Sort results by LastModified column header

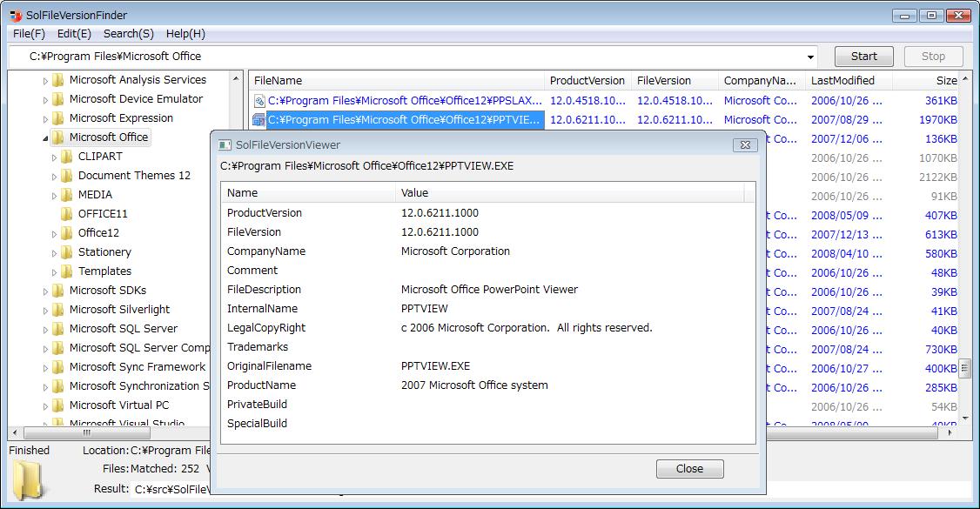(849, 81)
